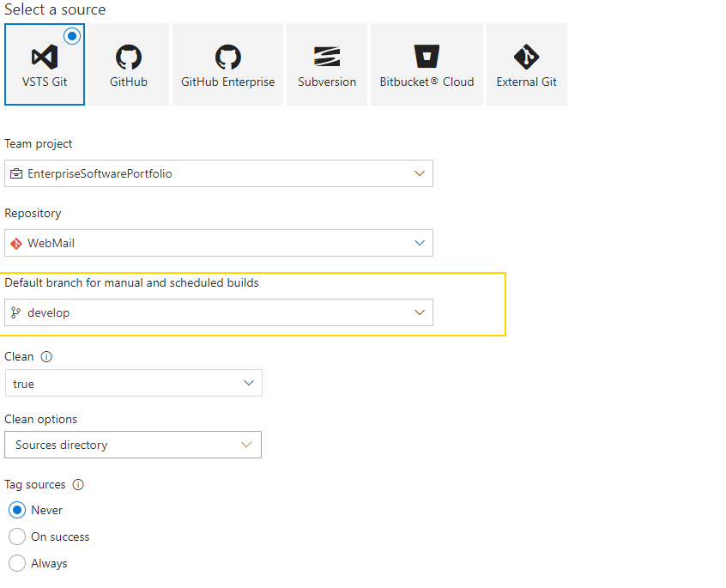Select Never for Tag sources
This screenshot has width=726, height=588.
[x=17, y=510]
